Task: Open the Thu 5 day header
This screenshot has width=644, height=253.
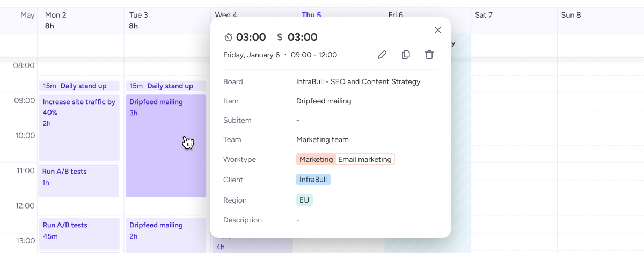Action: pos(311,15)
